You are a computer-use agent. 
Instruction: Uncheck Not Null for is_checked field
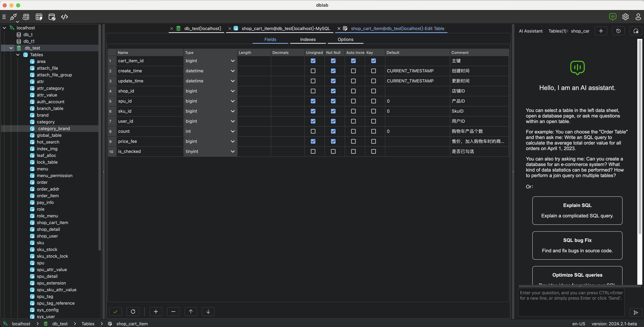333,151
